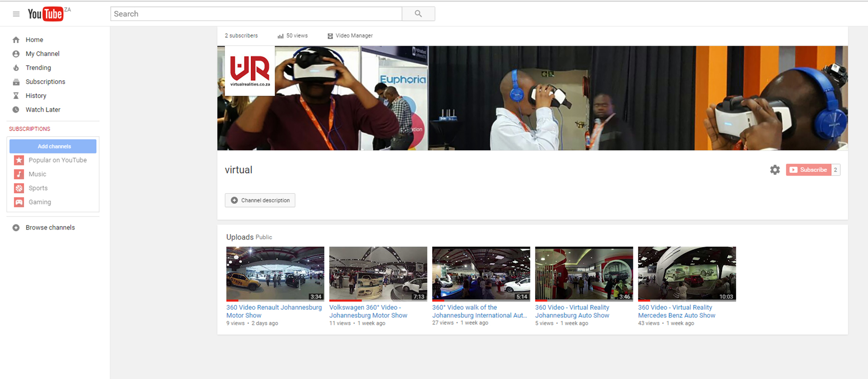This screenshot has height=379, width=868.
Task: Click the YouTube logo
Action: pyautogui.click(x=46, y=14)
